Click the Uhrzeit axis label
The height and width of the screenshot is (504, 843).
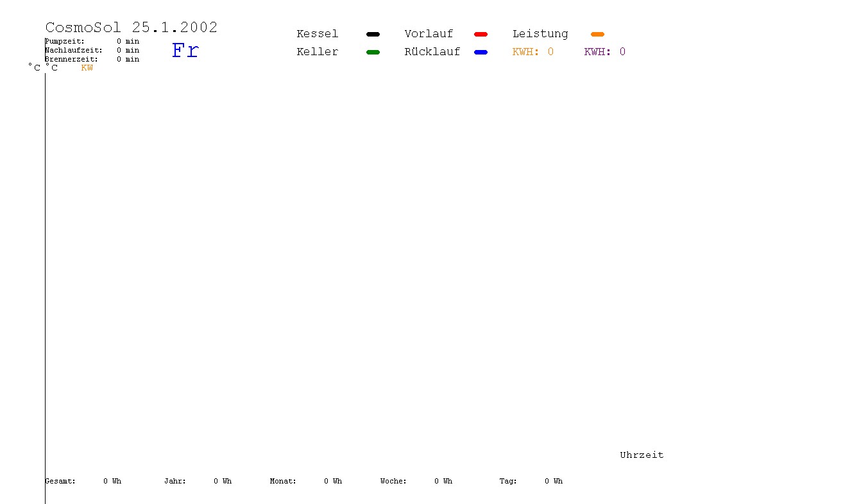point(642,455)
